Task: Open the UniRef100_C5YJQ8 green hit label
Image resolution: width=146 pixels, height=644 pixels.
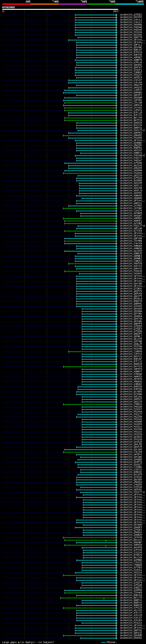Action: pyautogui.click(x=131, y=103)
